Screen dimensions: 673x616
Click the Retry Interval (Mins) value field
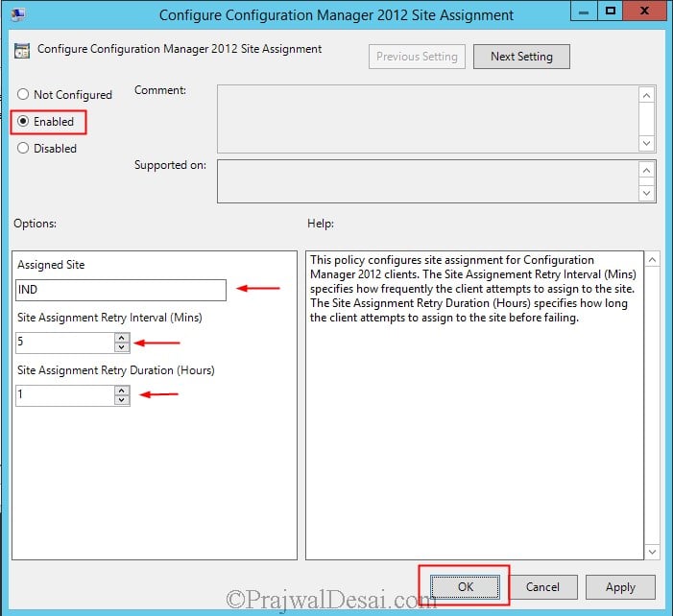[65, 343]
